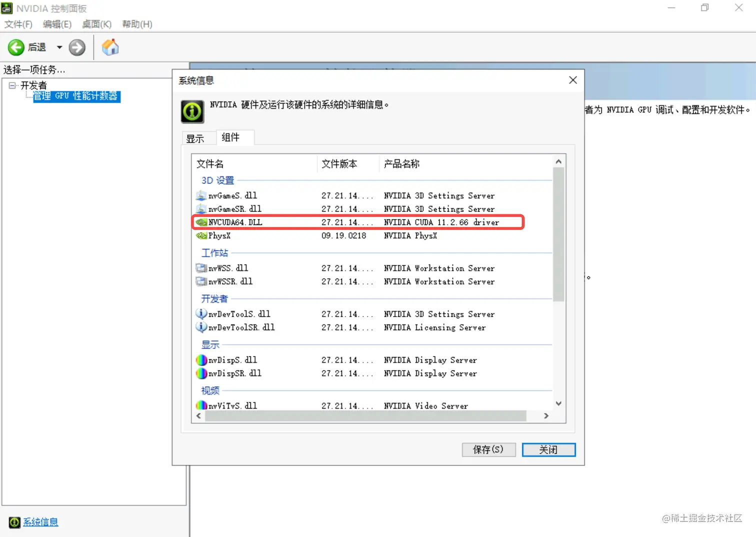The height and width of the screenshot is (537, 756).
Task: Click the PhysX row icon
Action: 201,235
